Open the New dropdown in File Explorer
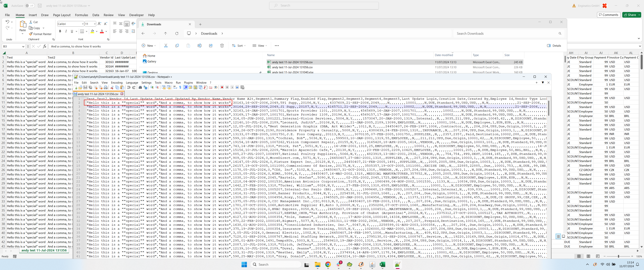 point(149,46)
